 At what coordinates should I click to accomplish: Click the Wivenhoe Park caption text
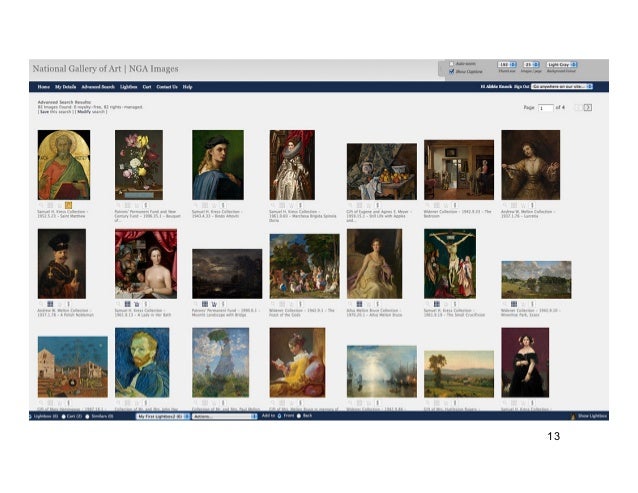(529, 313)
